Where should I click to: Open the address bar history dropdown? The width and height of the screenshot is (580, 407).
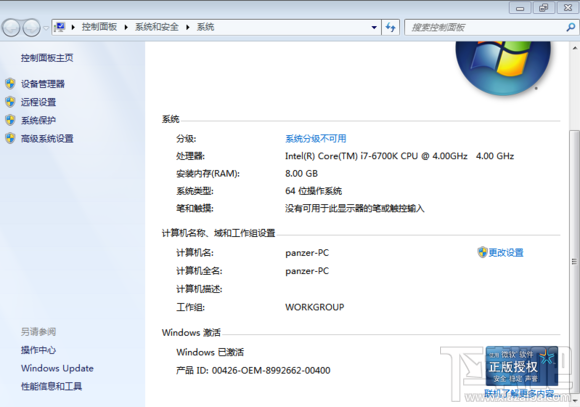point(374,27)
